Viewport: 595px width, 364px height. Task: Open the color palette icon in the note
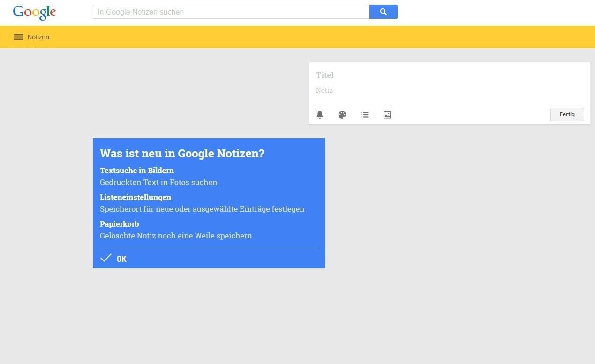(x=342, y=115)
